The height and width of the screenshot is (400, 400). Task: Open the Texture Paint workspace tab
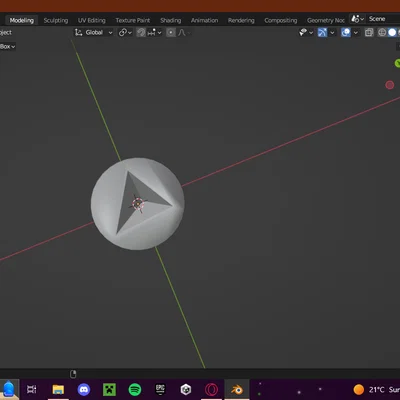(133, 20)
